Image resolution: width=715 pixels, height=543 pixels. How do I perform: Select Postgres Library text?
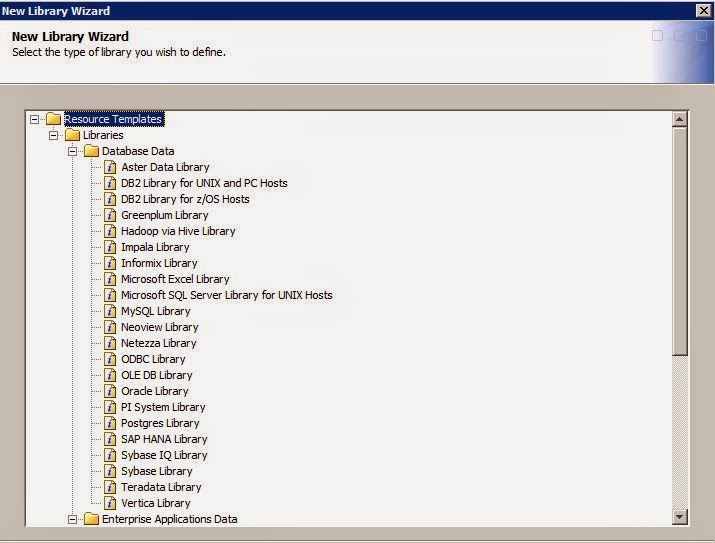[160, 423]
